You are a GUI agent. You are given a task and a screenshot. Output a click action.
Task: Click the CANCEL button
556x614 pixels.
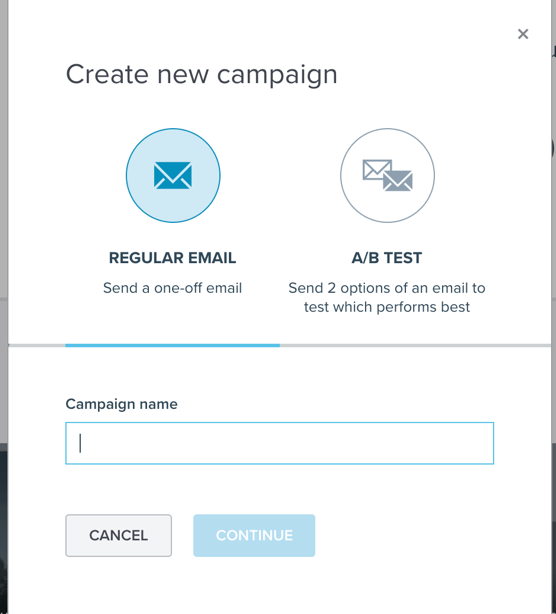(x=119, y=535)
